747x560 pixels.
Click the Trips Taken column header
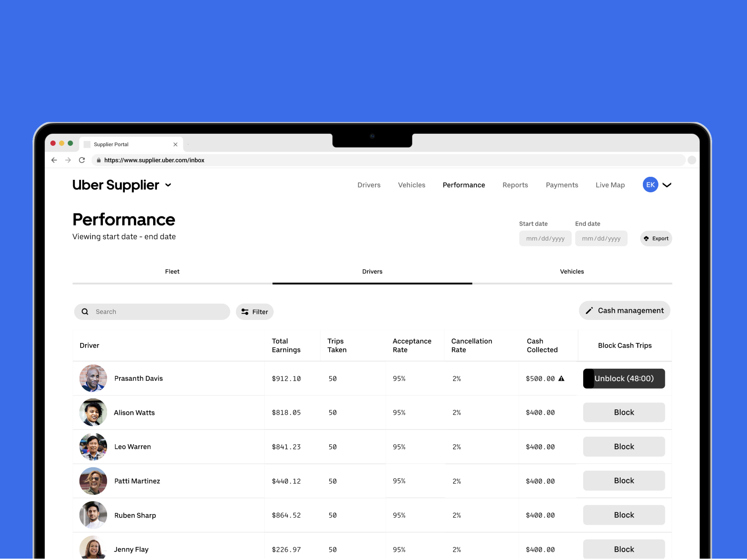click(x=337, y=346)
